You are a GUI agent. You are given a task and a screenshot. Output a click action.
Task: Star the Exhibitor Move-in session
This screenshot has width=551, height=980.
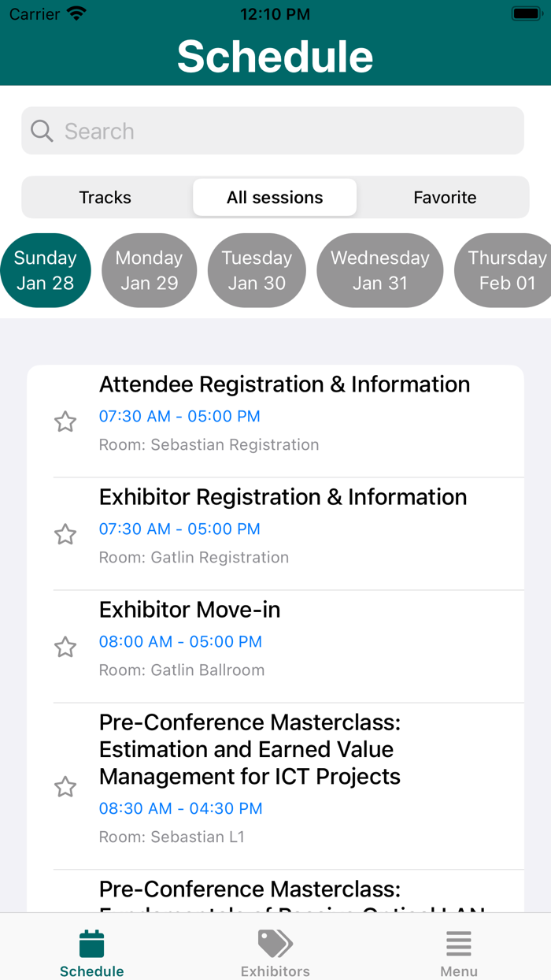[x=65, y=647]
